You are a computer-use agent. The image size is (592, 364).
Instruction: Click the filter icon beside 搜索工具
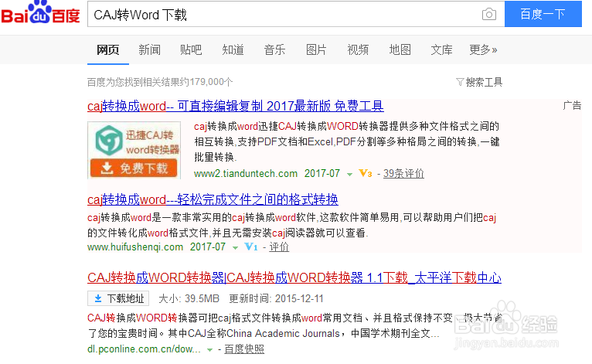460,82
